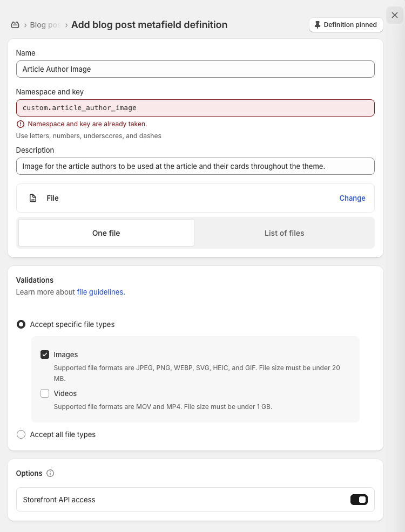
Task: Uncheck the Images file type checkbox
Action: coord(45,354)
